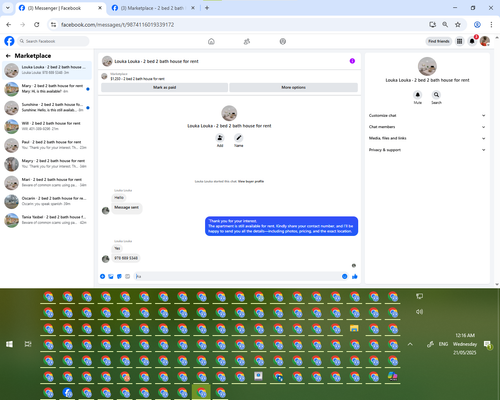500x400 pixels.
Task: Open Tania Ysabel's conversation in list
Action: [x=47, y=220]
